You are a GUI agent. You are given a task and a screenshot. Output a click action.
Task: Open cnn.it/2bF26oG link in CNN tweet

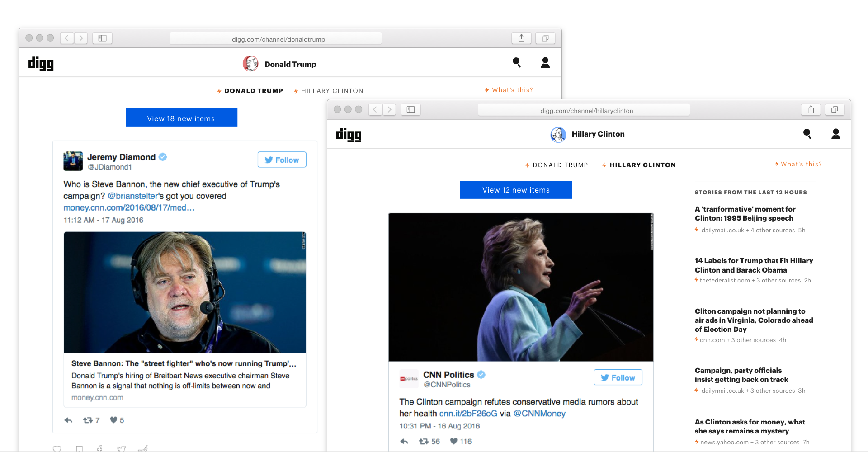pos(468,414)
